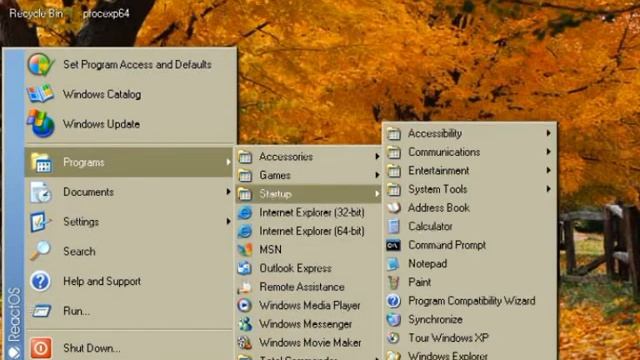The height and width of the screenshot is (360, 640).
Task: Open the Communications folder entry
Action: [x=469, y=152]
